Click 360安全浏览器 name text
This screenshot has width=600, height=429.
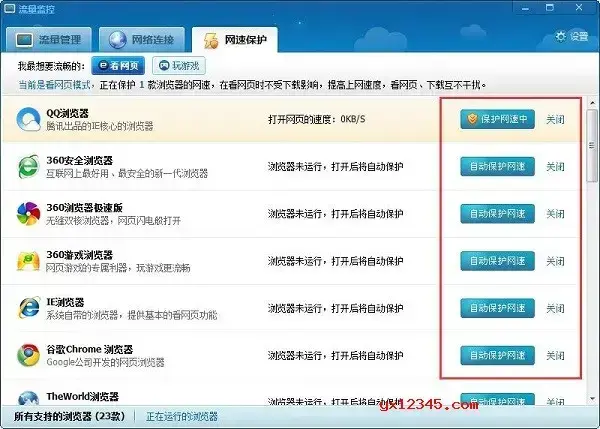[x=80, y=160]
